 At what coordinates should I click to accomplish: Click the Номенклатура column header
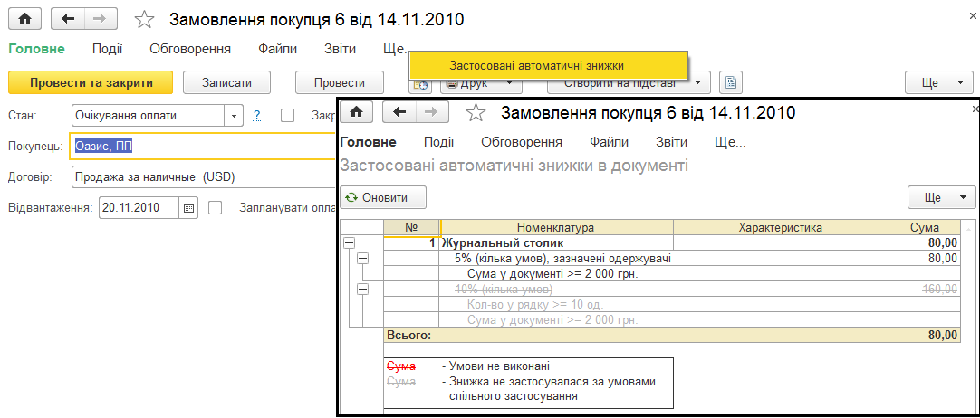tap(556, 227)
